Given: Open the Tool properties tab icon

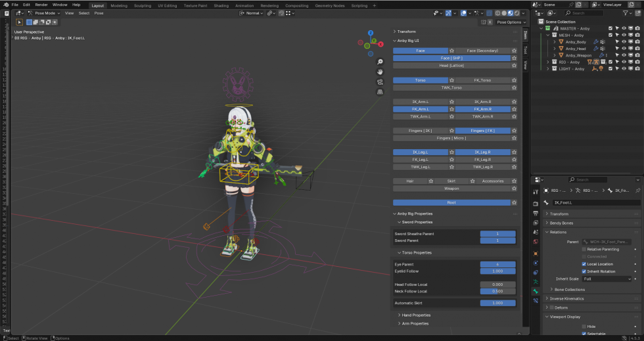Looking at the screenshot, I should click(536, 193).
